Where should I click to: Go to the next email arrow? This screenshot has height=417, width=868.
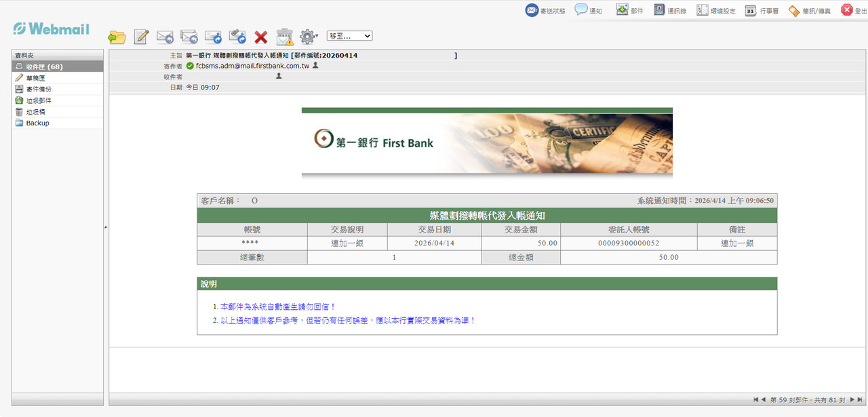click(x=852, y=400)
